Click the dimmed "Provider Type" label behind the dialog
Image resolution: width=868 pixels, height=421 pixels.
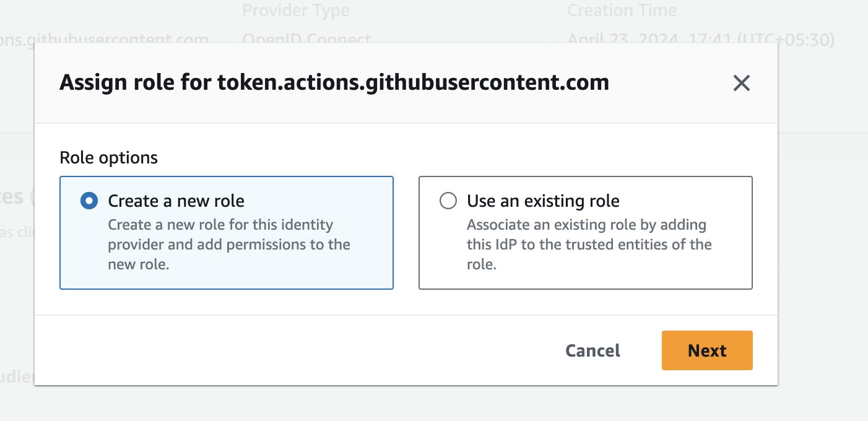tap(296, 11)
